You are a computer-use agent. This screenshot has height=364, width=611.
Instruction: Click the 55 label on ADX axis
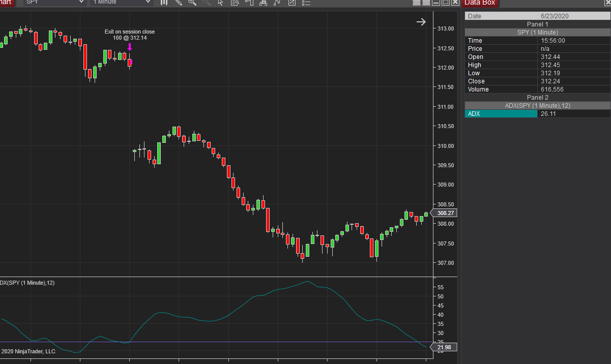(441, 287)
